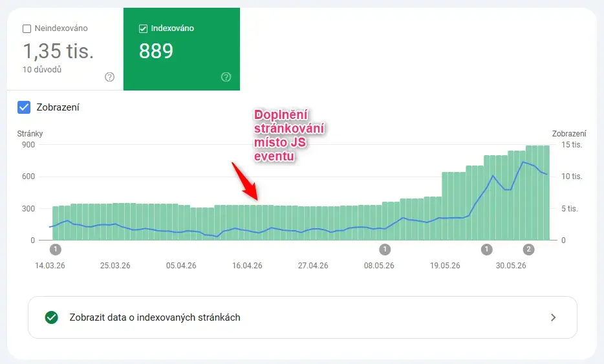Click the 900 pages axis value
The height and width of the screenshot is (364, 604).
coord(28,145)
